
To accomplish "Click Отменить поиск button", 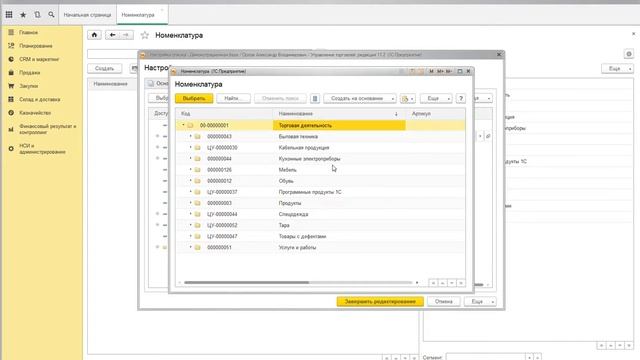I will 280,98.
